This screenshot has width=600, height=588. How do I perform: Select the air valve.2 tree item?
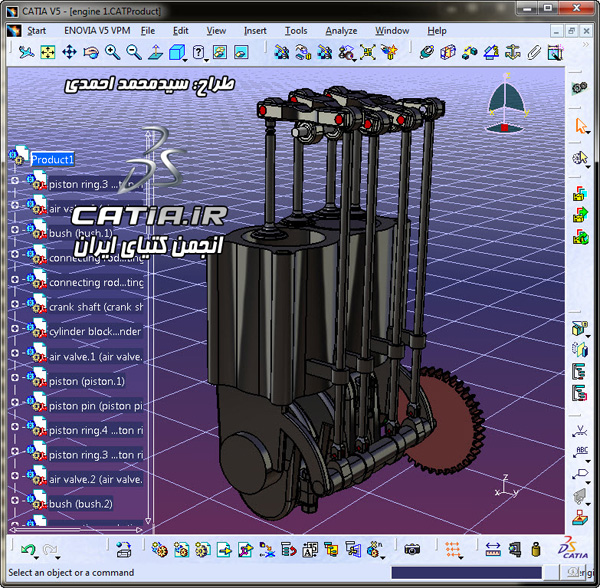tap(96, 479)
